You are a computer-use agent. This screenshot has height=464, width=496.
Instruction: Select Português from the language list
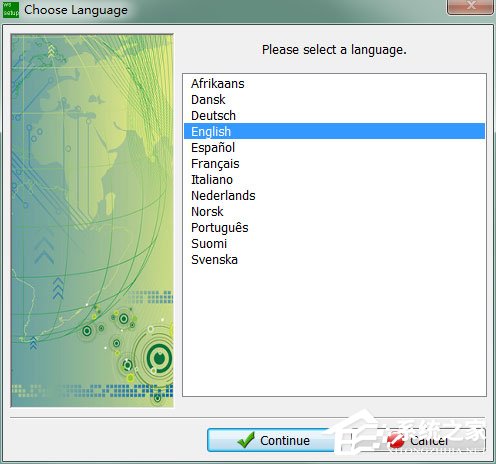tap(334, 227)
